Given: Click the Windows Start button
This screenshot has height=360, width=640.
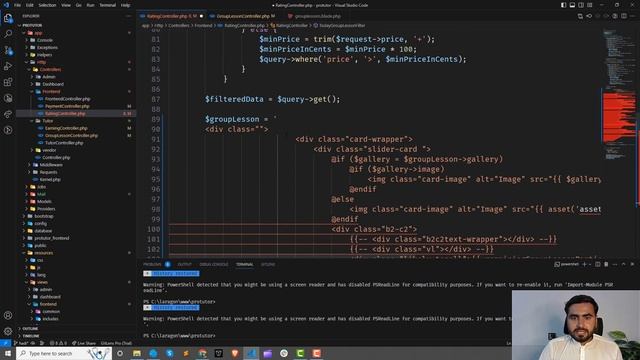Looking at the screenshot, I should pyautogui.click(x=8, y=353).
